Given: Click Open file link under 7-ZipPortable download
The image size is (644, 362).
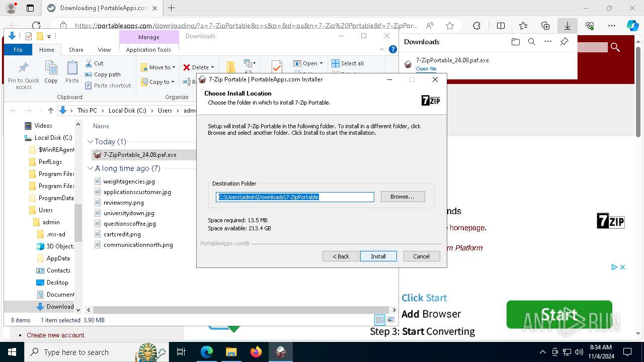Looking at the screenshot, I should [426, 69].
